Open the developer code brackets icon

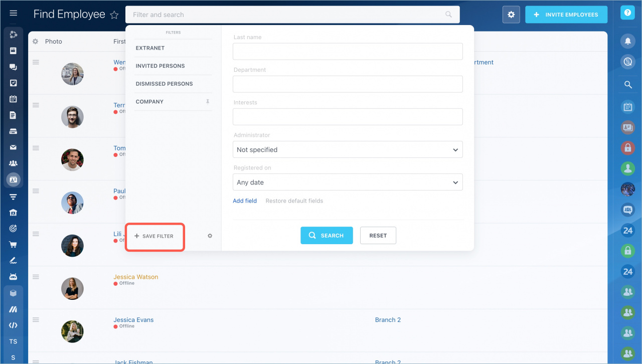pos(14,325)
